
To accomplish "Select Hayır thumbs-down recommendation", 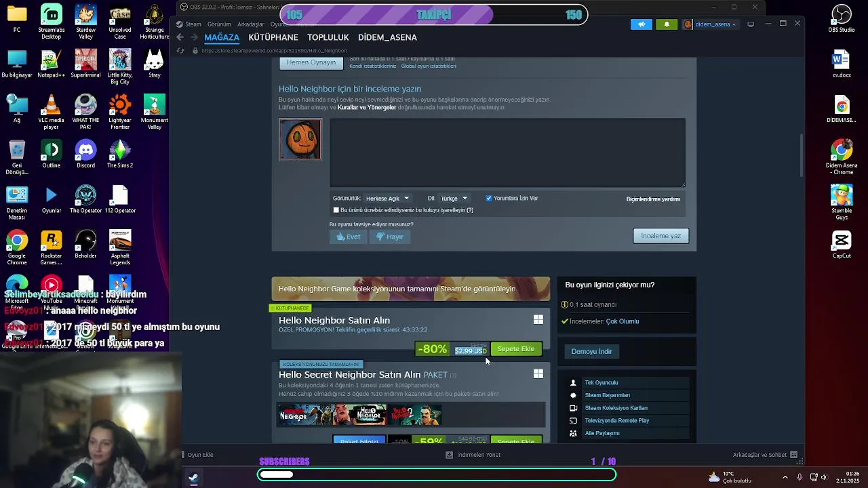I will [390, 237].
